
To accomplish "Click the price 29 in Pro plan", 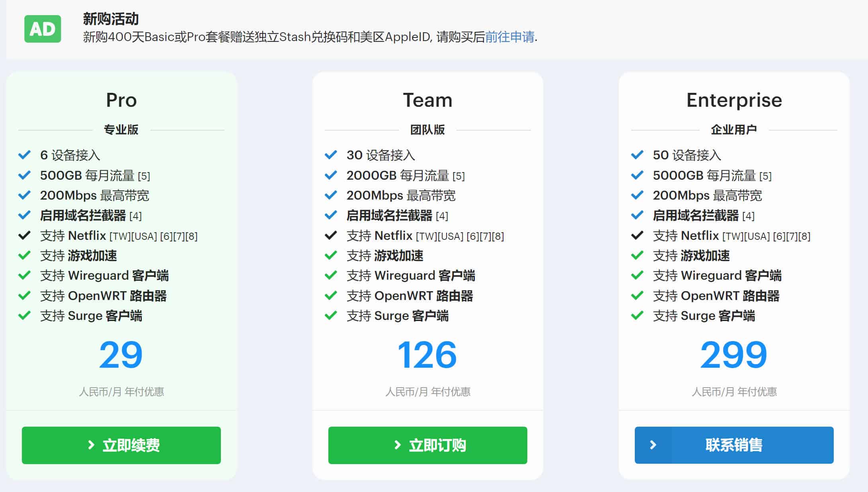I will (121, 355).
